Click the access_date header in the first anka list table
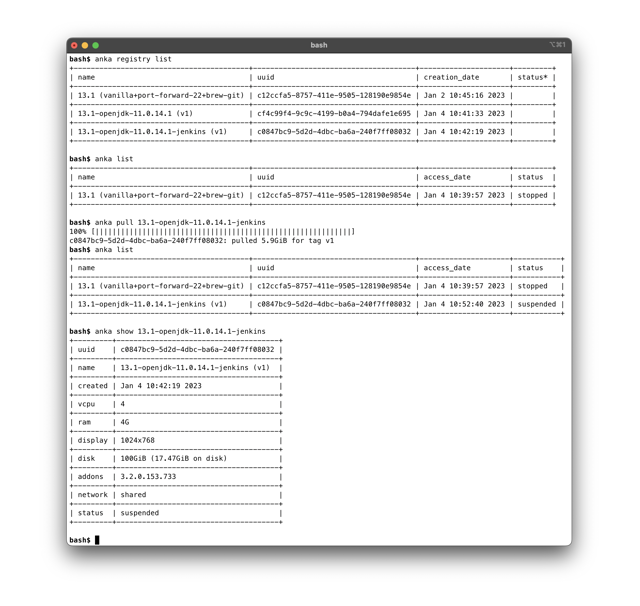Image resolution: width=640 pixels, height=606 pixels. tap(447, 177)
